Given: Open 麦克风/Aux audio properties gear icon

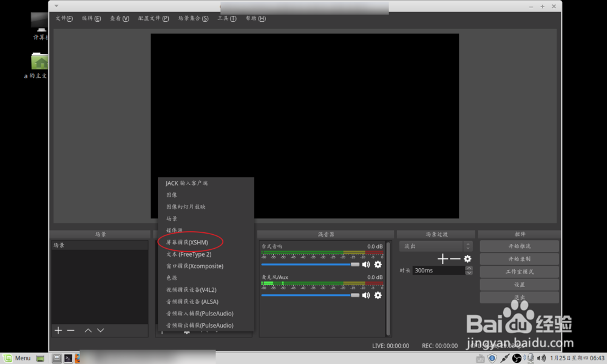Looking at the screenshot, I should pyautogui.click(x=378, y=295).
